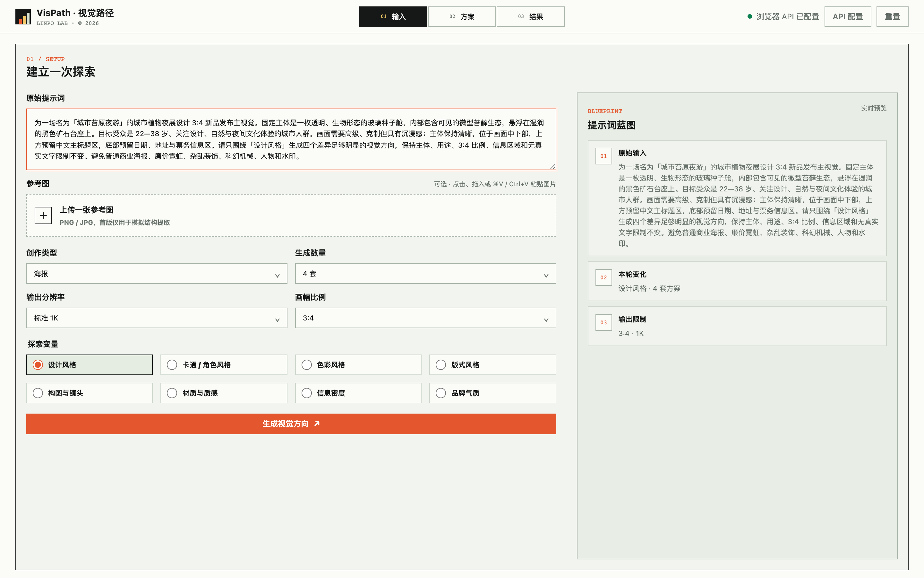
Task: Click the 3:4 · 1K output limit text
Action: [631, 333]
